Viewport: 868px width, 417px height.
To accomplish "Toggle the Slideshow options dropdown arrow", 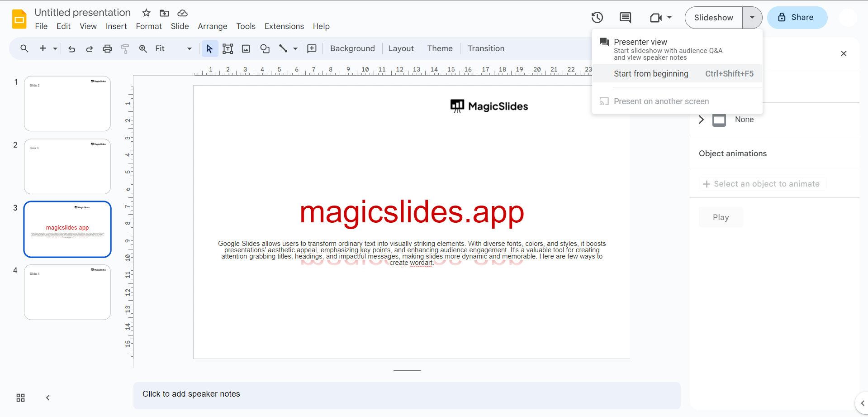I will pyautogui.click(x=752, y=18).
